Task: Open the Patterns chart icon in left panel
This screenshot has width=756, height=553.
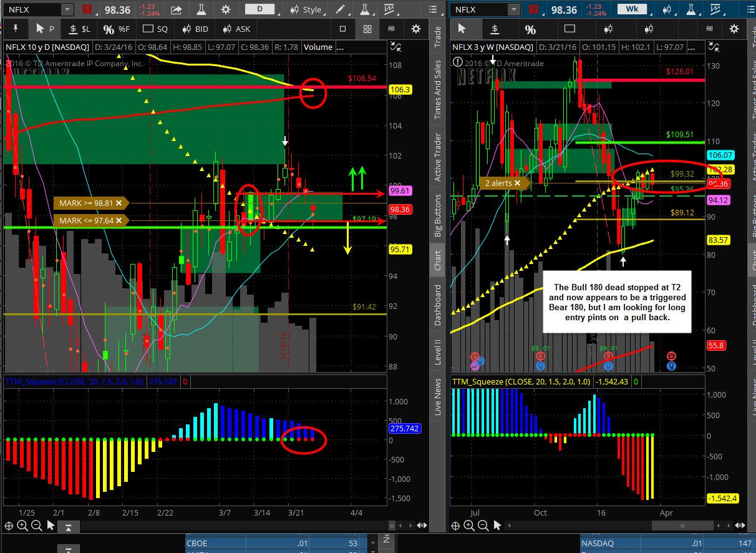Action: click(x=390, y=9)
